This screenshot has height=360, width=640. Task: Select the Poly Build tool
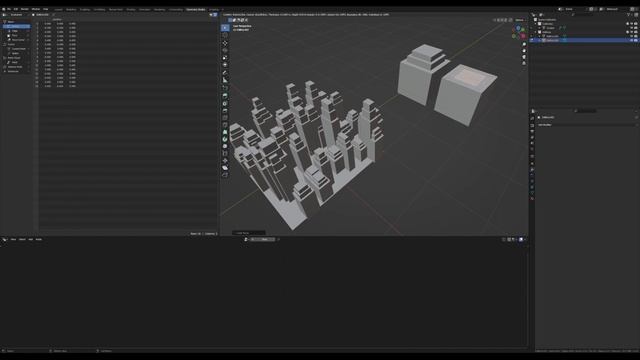[225, 132]
